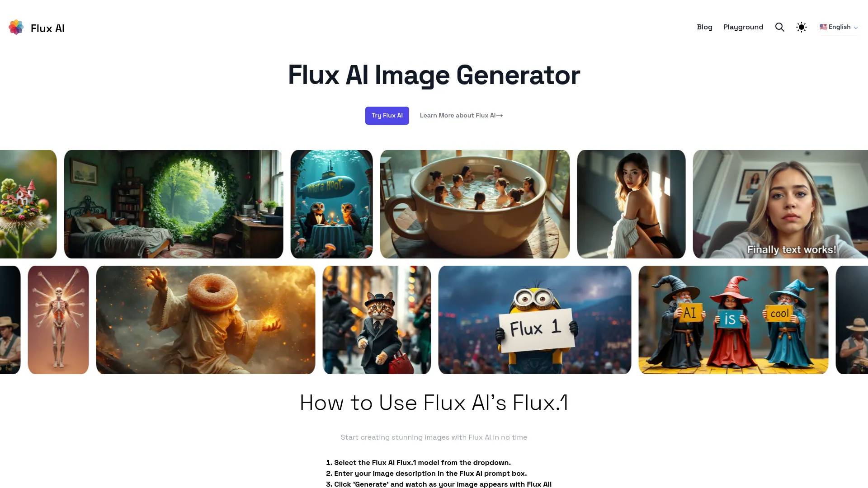The height and width of the screenshot is (488, 868).
Task: Click the search icon
Action: [780, 27]
